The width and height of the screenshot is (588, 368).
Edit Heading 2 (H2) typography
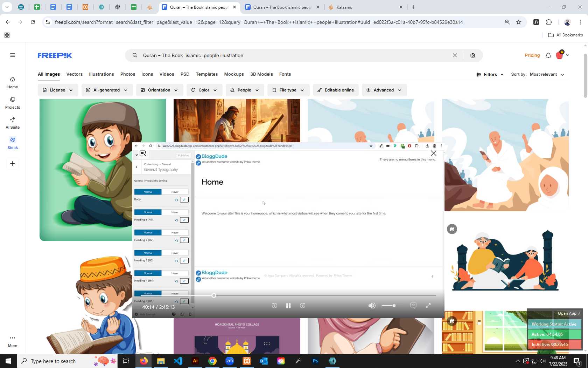184,240
